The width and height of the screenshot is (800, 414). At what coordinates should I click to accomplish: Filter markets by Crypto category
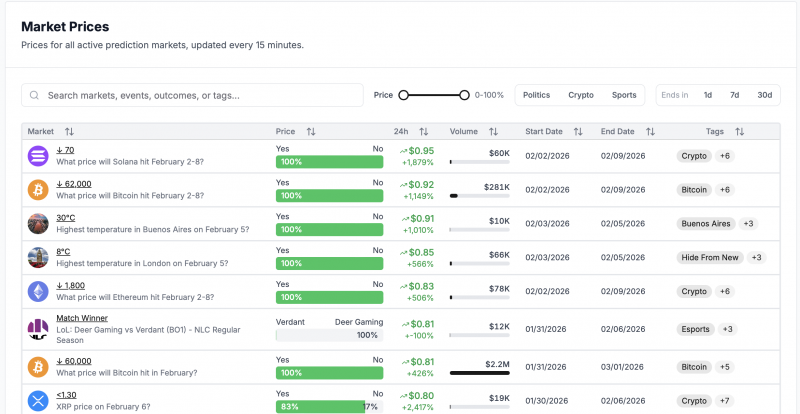tap(581, 95)
